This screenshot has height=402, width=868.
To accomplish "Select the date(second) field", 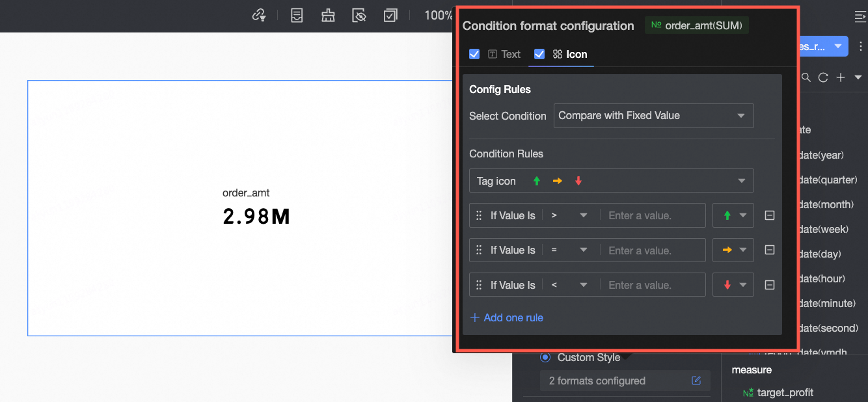I will [828, 328].
